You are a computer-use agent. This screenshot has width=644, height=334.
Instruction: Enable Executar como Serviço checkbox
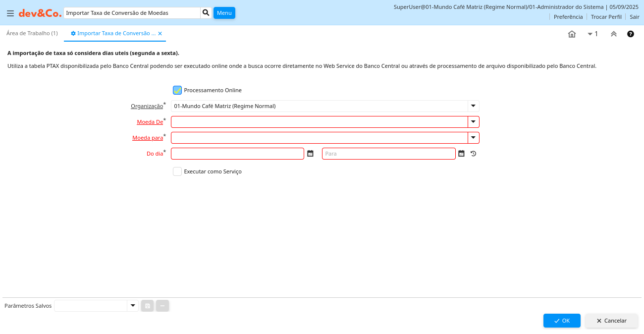pos(177,171)
